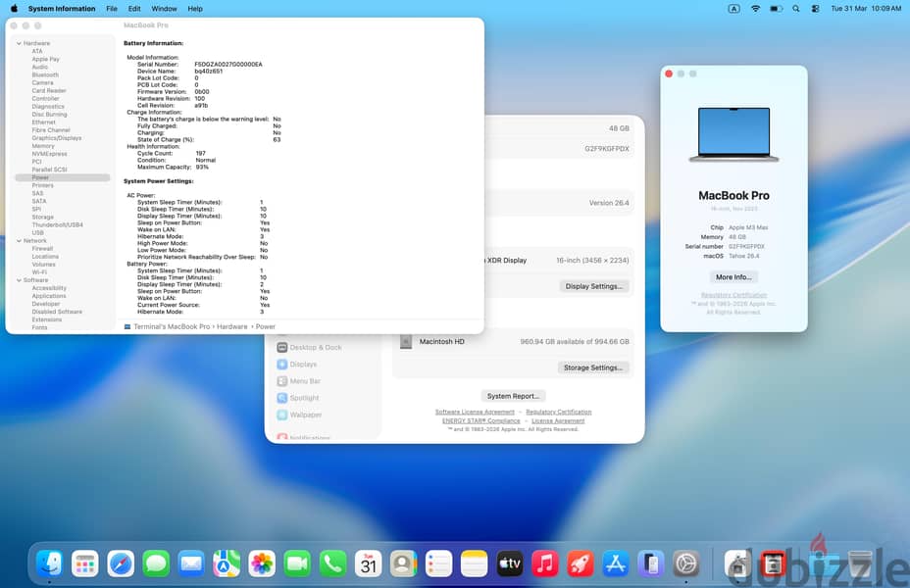This screenshot has height=588, width=910.
Task: Open App Store from the dock
Action: pos(616,563)
